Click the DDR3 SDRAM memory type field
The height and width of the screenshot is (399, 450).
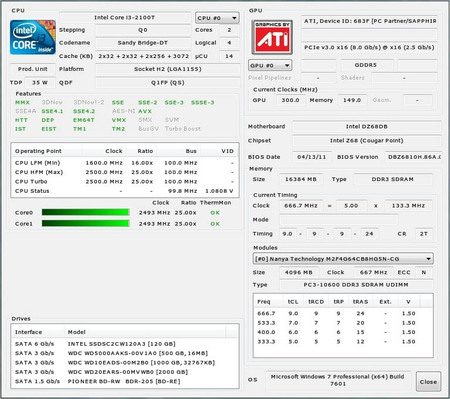click(x=393, y=179)
